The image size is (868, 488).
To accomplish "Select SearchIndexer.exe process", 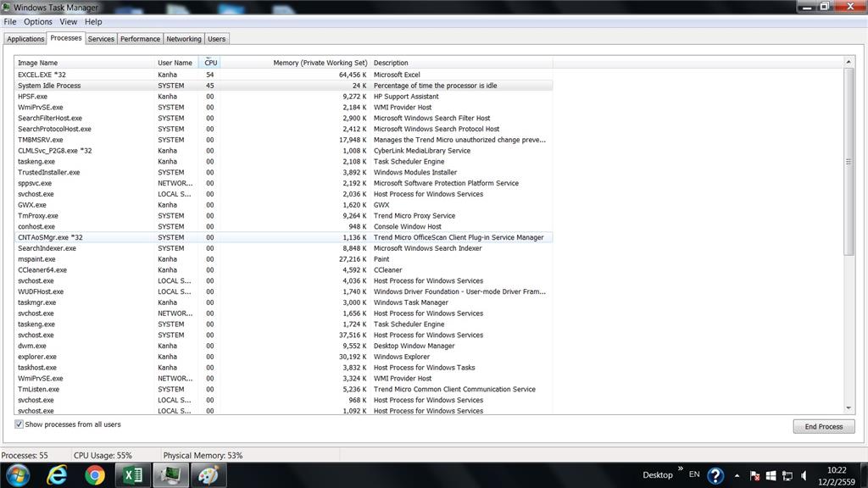I will click(x=283, y=248).
